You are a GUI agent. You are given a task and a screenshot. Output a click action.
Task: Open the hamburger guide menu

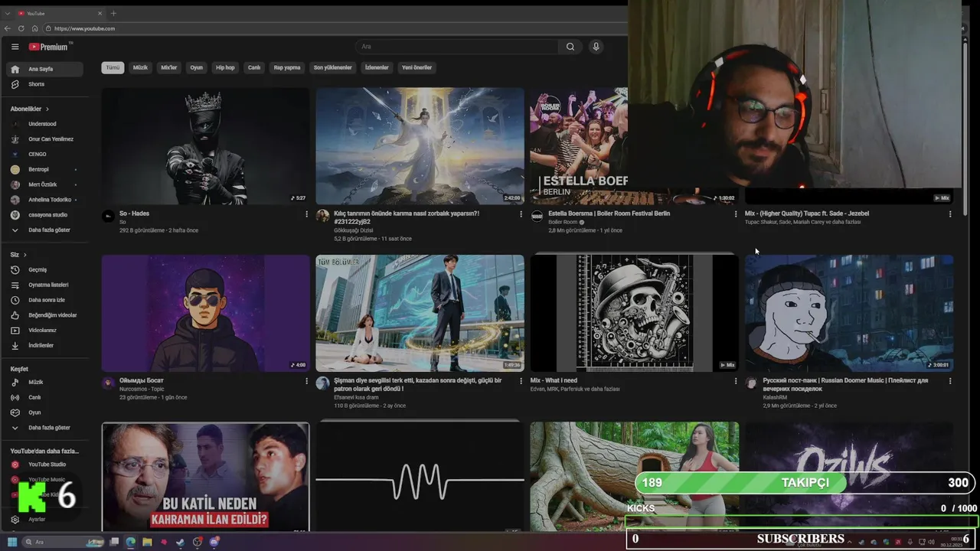click(x=15, y=47)
